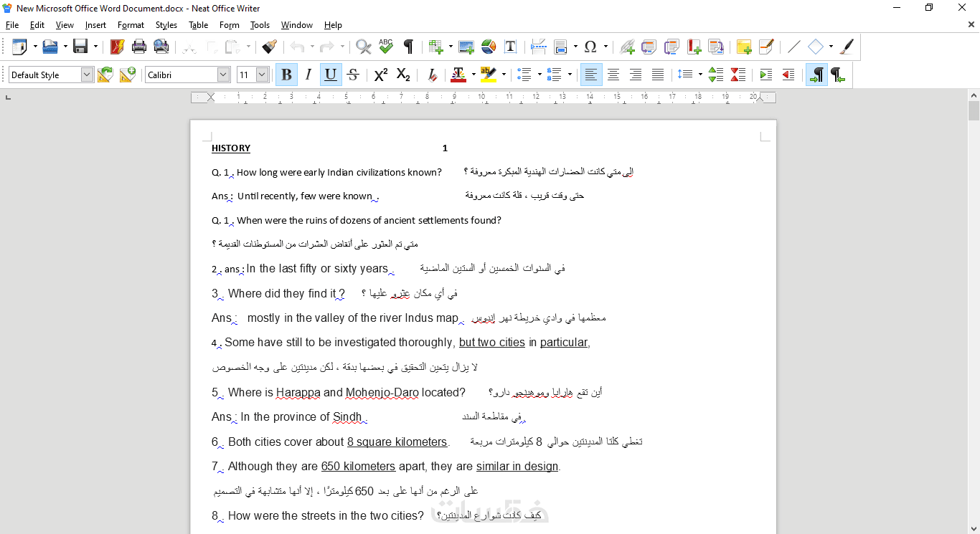
Task: Expand the Omega special character dropdown arrow
Action: point(606,47)
